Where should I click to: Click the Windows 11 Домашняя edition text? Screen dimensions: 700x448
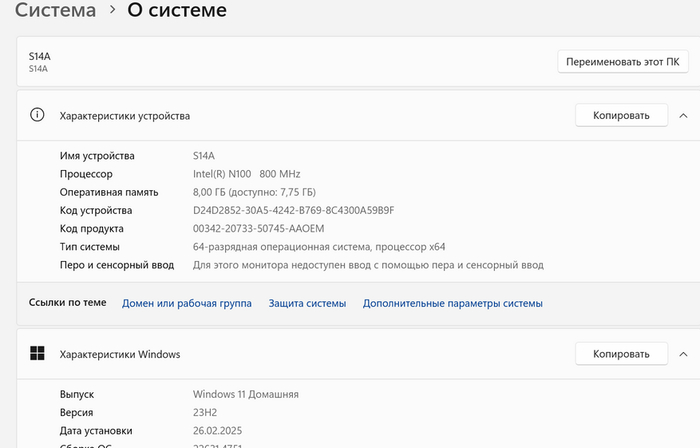pos(245,394)
